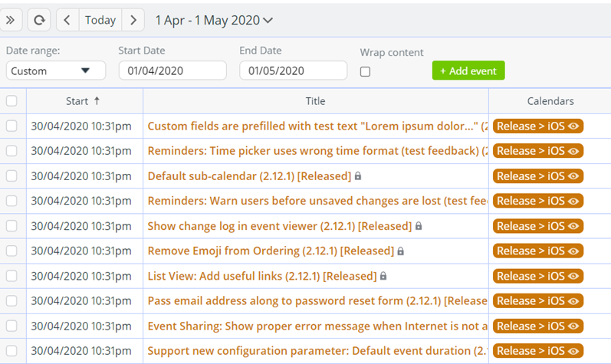This screenshot has height=364, width=611.
Task: Click eye icon in Event Sharing row's tag
Action: (x=573, y=326)
